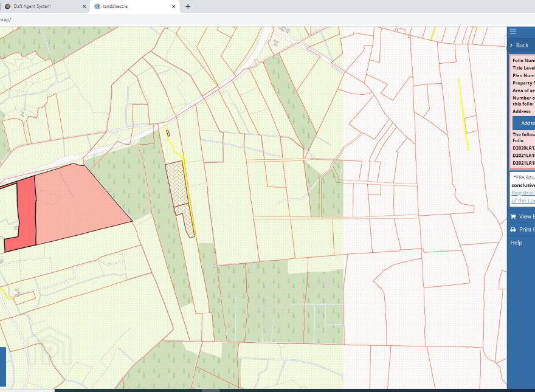The width and height of the screenshot is (535, 392).
Task: Click the last D2021LR folio entry
Action: 523,163
